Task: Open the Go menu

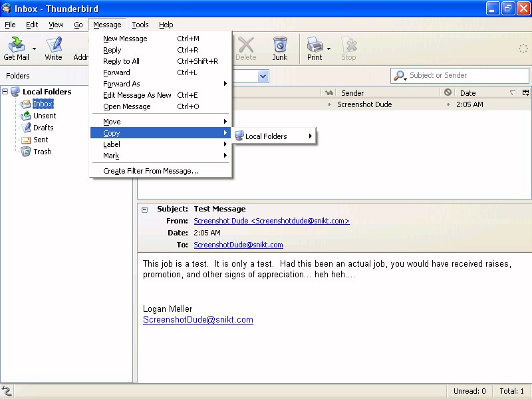Action: click(x=78, y=25)
